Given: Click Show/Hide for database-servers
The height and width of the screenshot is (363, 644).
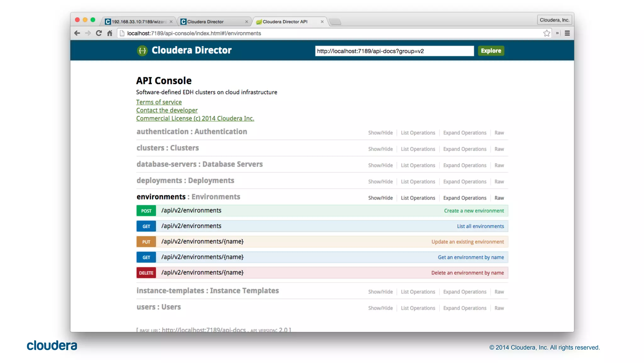Looking at the screenshot, I should (x=380, y=166).
